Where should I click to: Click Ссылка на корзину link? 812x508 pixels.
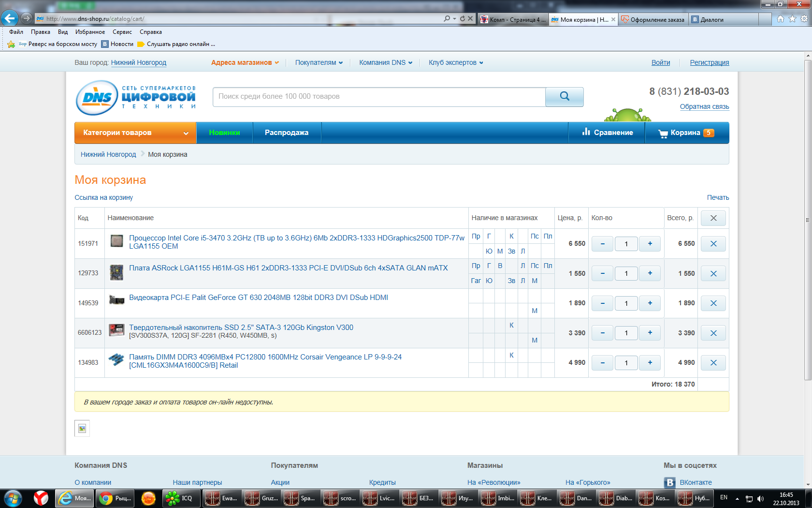click(x=103, y=198)
